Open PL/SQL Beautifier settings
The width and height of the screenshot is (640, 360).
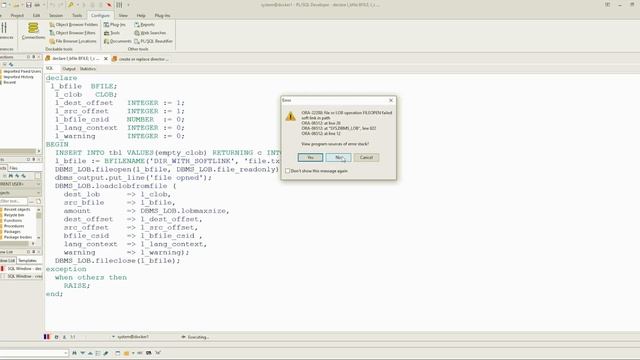coord(153,41)
